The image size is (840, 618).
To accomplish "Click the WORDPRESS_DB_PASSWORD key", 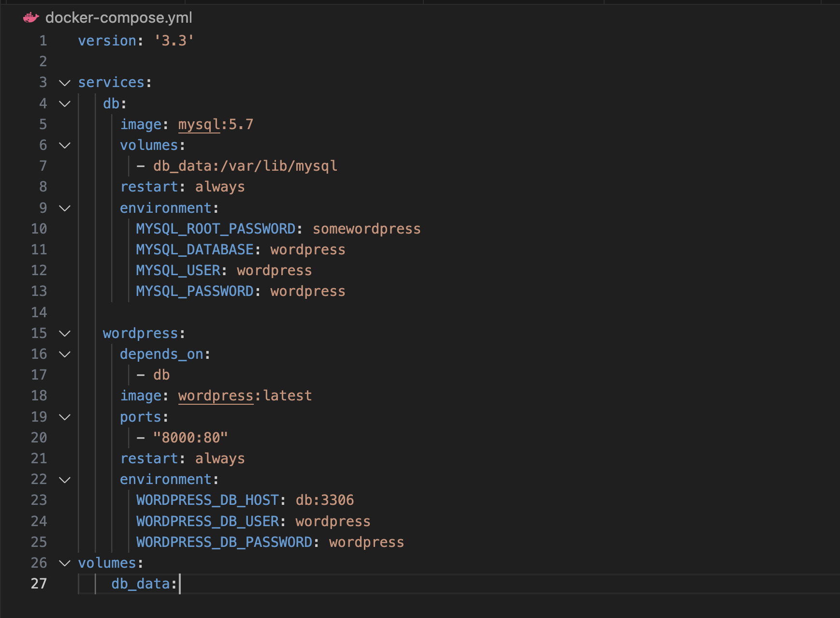I will tap(224, 542).
